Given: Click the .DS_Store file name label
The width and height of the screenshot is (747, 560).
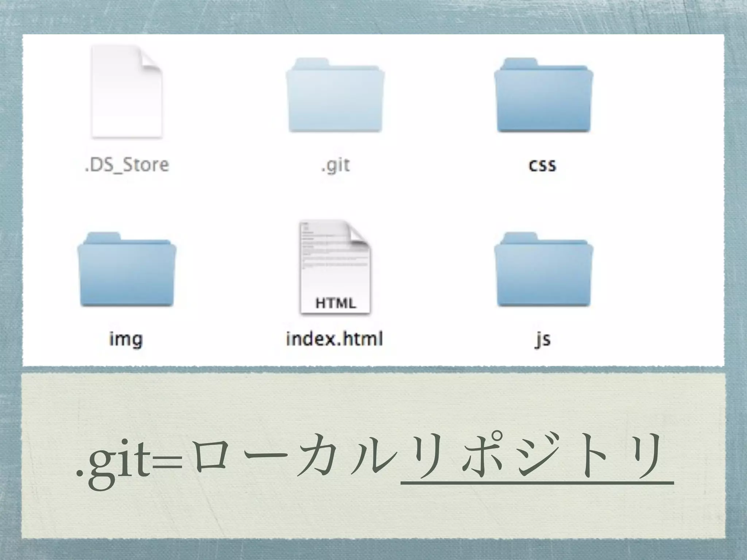Looking at the screenshot, I should point(127,165).
